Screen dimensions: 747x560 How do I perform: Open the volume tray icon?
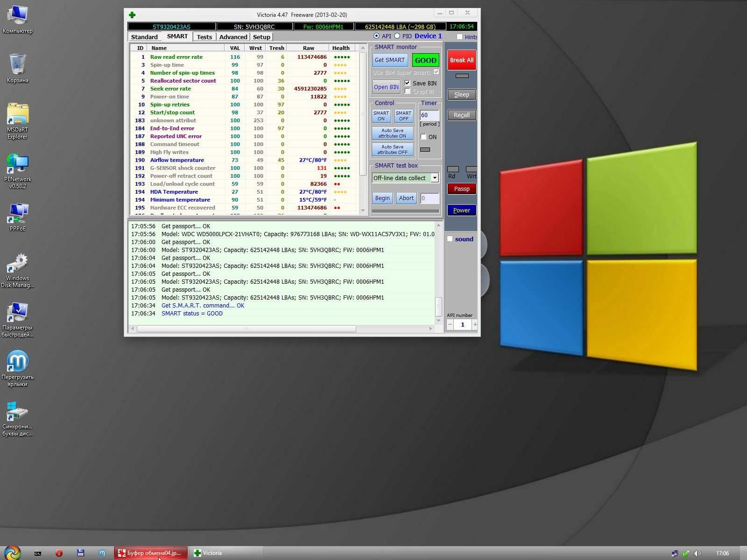point(697,553)
